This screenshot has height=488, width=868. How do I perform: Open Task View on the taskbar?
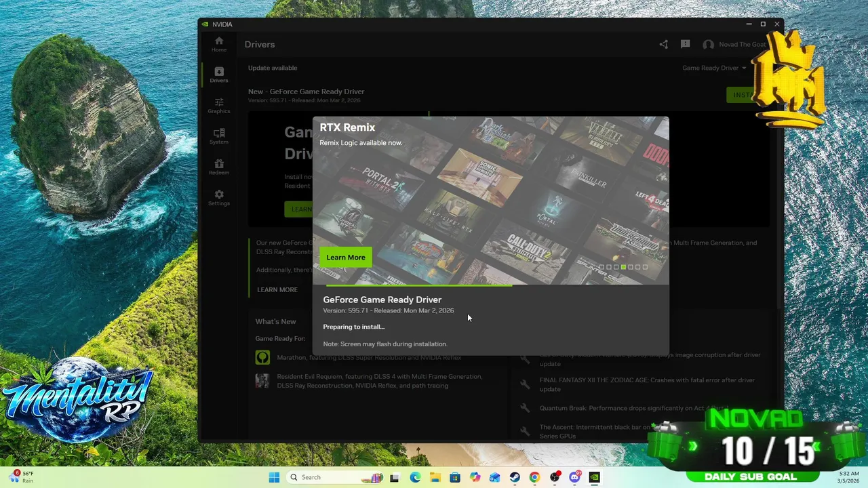[395, 477]
